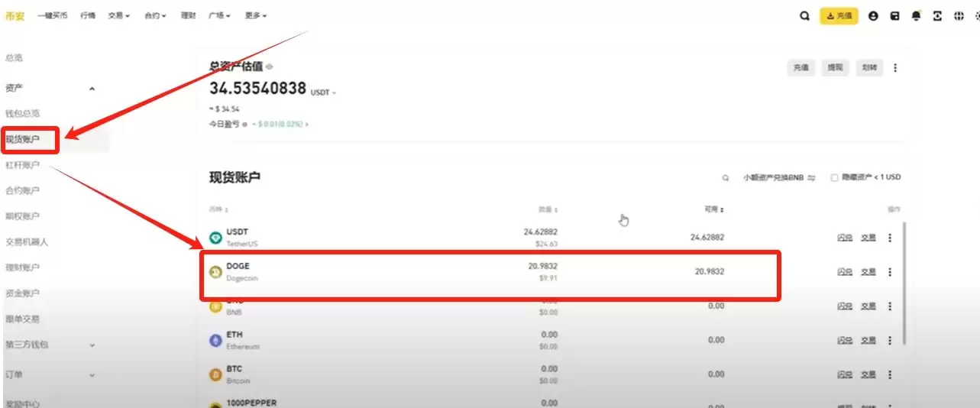
Task: Click 闪兑 in the ETH row
Action: click(844, 340)
